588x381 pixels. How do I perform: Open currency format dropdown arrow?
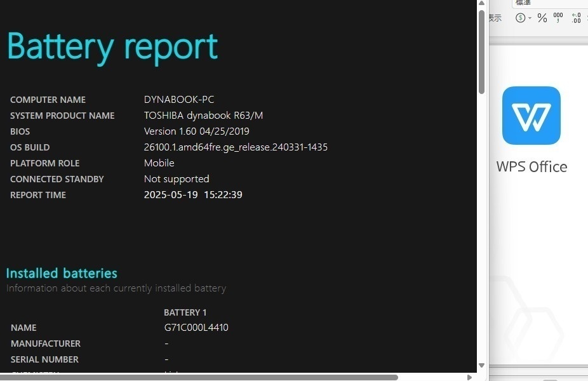530,18
